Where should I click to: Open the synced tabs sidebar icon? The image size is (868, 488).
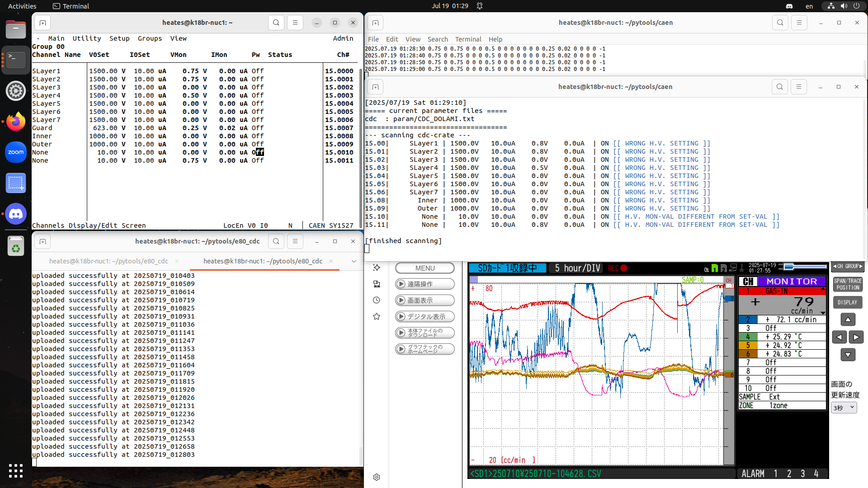coord(377,284)
